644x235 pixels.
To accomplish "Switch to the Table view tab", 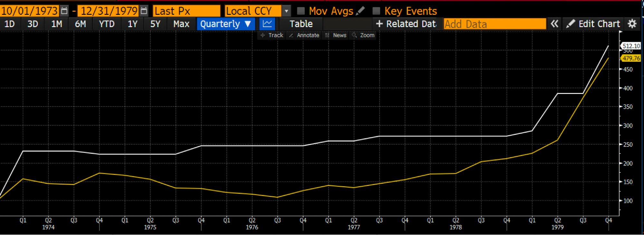I will pos(301,24).
